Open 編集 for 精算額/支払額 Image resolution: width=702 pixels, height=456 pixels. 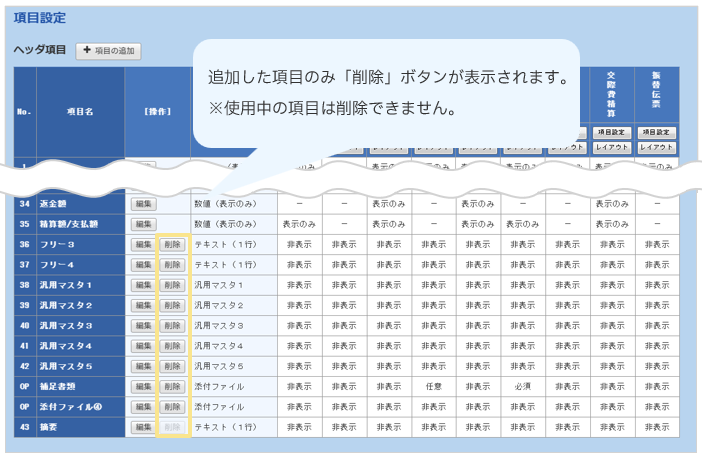[144, 224]
